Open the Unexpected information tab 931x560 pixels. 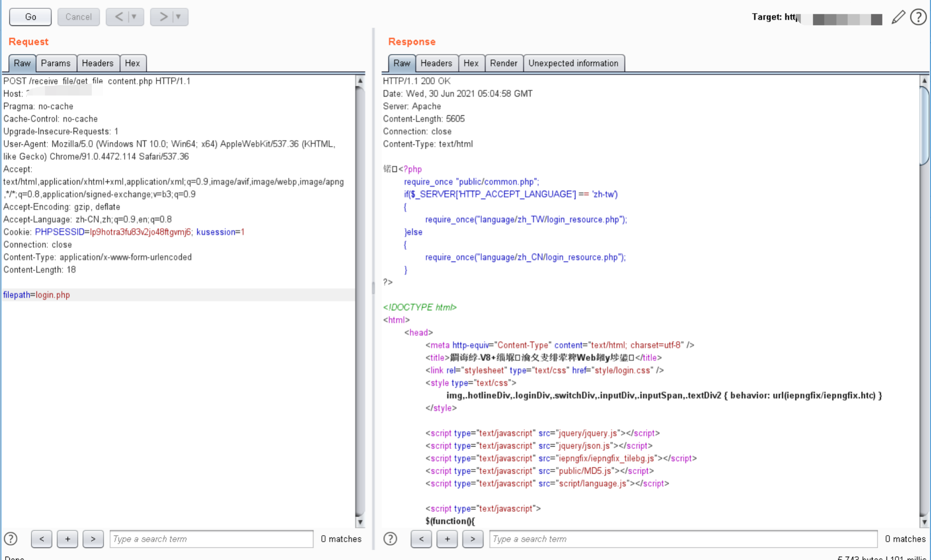(x=573, y=63)
